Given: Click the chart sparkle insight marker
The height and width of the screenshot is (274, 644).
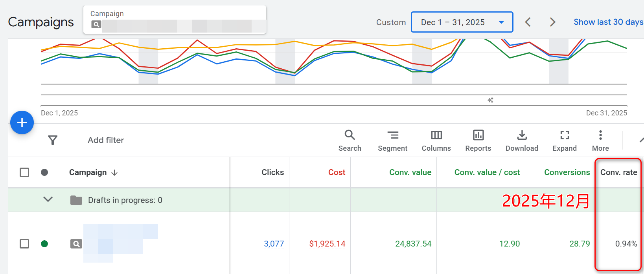Looking at the screenshot, I should coord(490,100).
